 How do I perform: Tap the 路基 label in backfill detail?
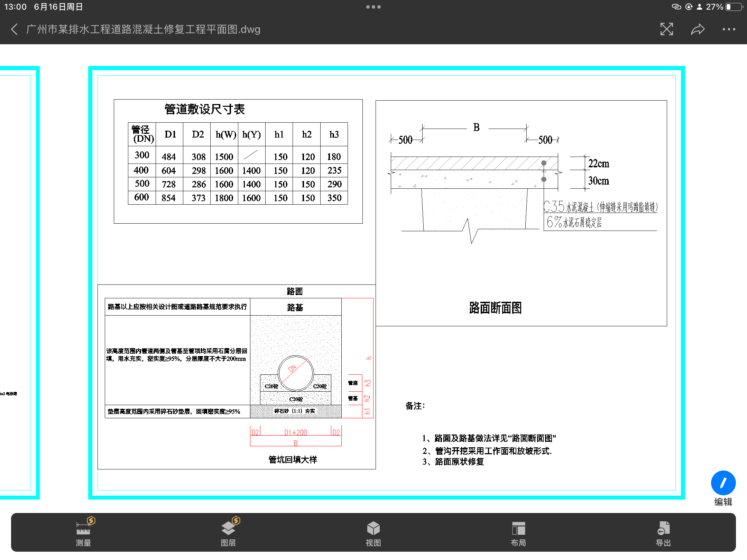(295, 307)
